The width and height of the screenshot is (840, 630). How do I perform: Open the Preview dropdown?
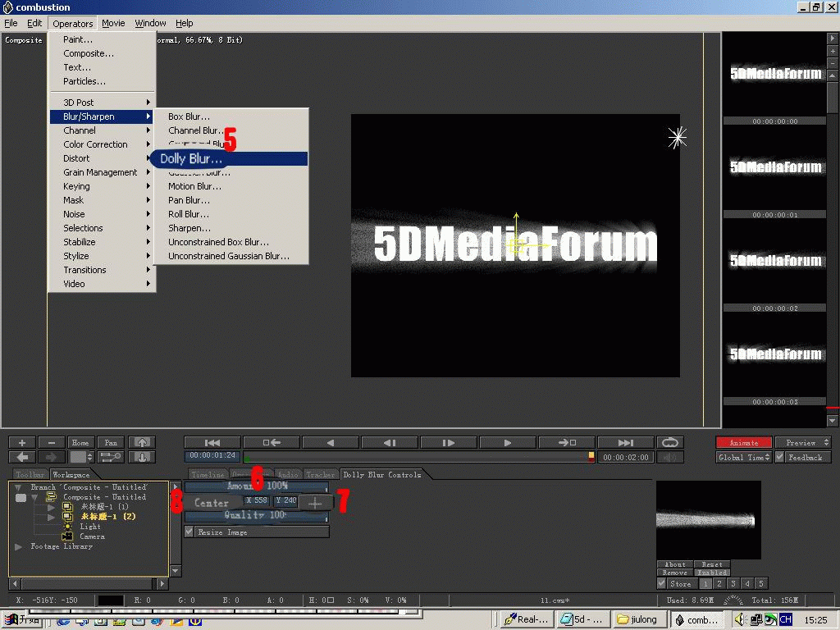(802, 442)
